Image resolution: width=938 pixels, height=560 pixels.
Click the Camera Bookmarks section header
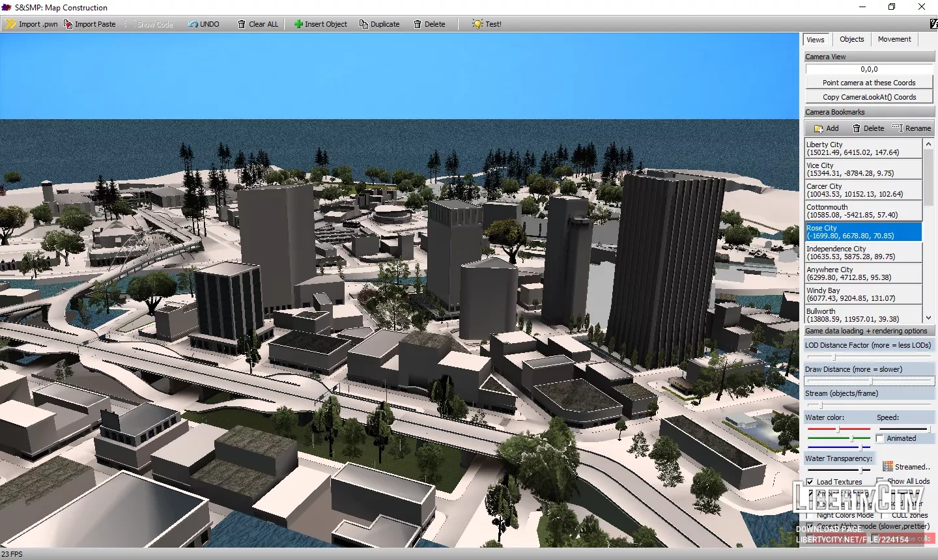pos(869,112)
